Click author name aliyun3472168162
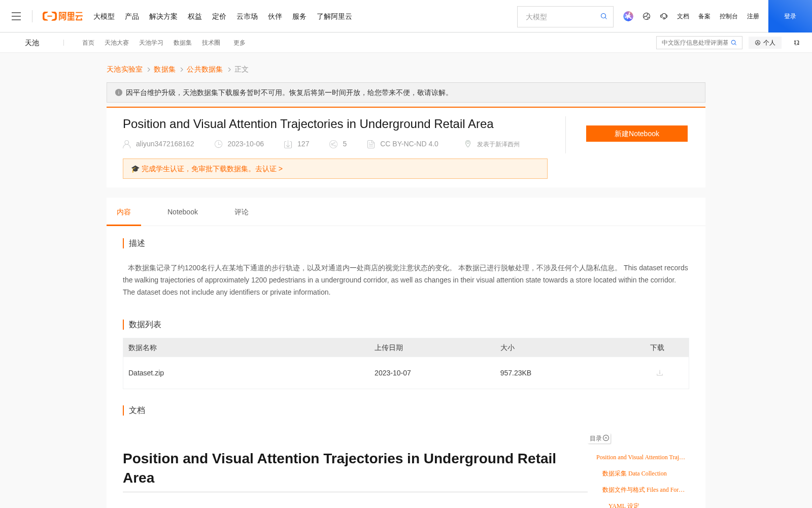This screenshot has width=812, height=508. [165, 144]
